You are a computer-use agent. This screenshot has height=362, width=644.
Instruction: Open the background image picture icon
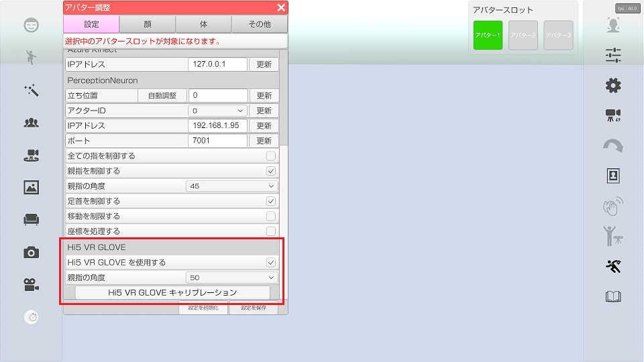tap(32, 187)
